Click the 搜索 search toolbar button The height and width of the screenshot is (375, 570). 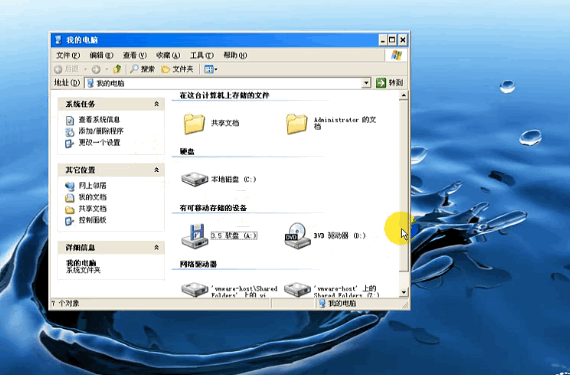tap(142, 69)
